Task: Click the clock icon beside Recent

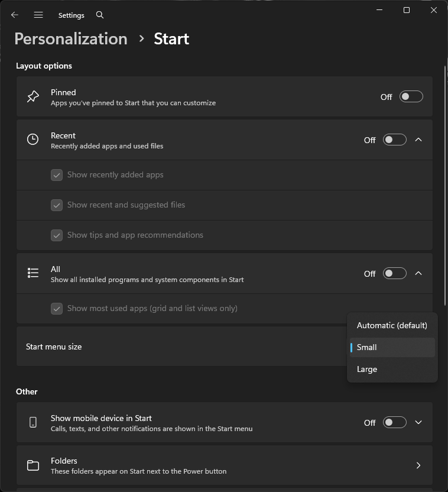Action: 33,140
